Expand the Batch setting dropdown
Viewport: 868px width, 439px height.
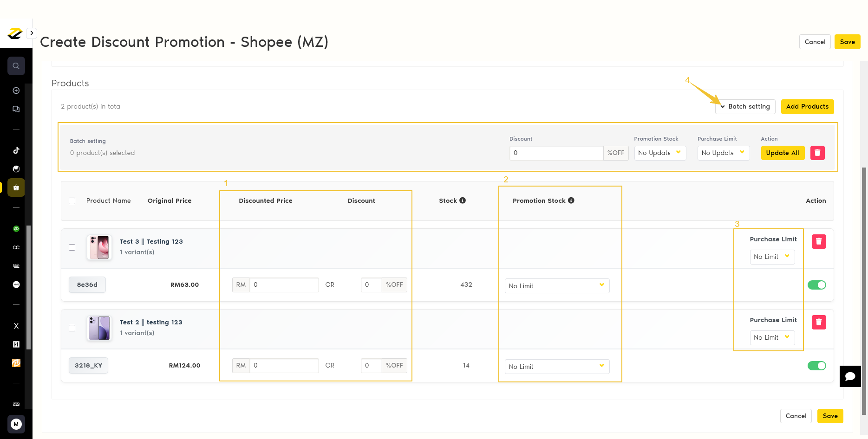745,106
